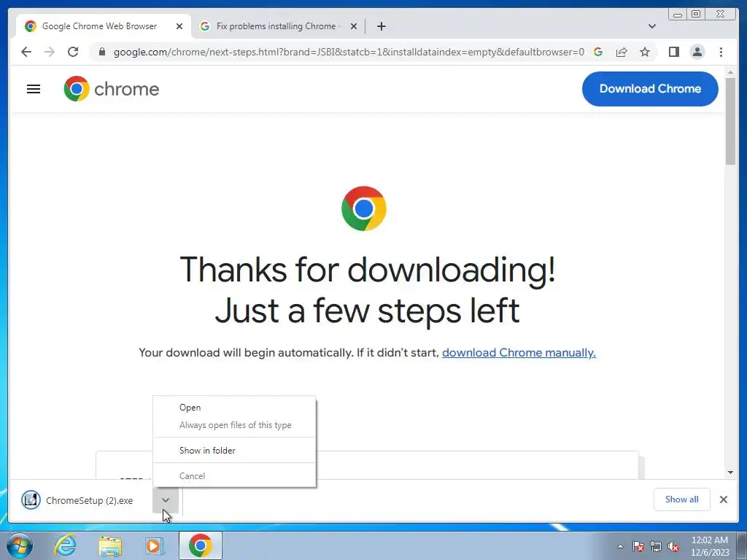747x560 pixels.
Task: Choose Cancel in the download menu
Action: [x=234, y=475]
